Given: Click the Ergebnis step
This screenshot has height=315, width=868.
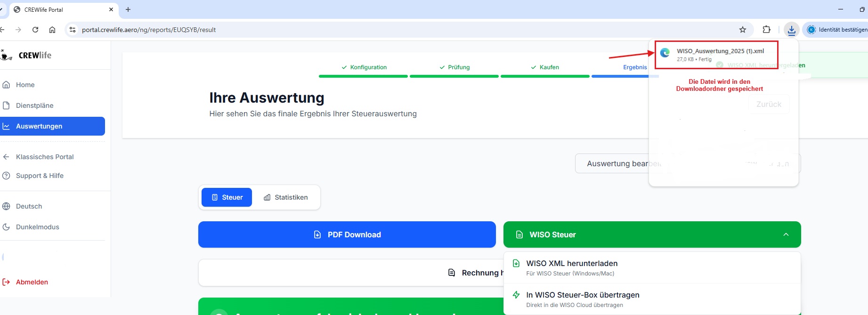Looking at the screenshot, I should point(635,67).
